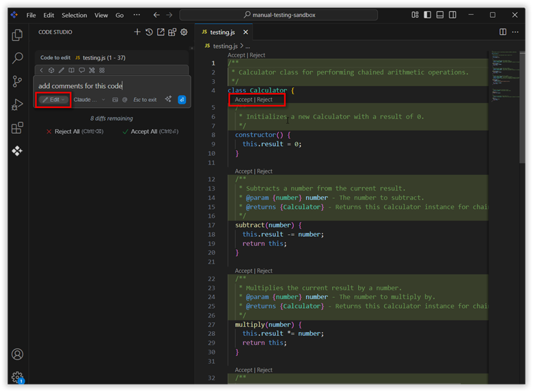Open Run and Debug panel
The image size is (533, 392).
[x=18, y=104]
